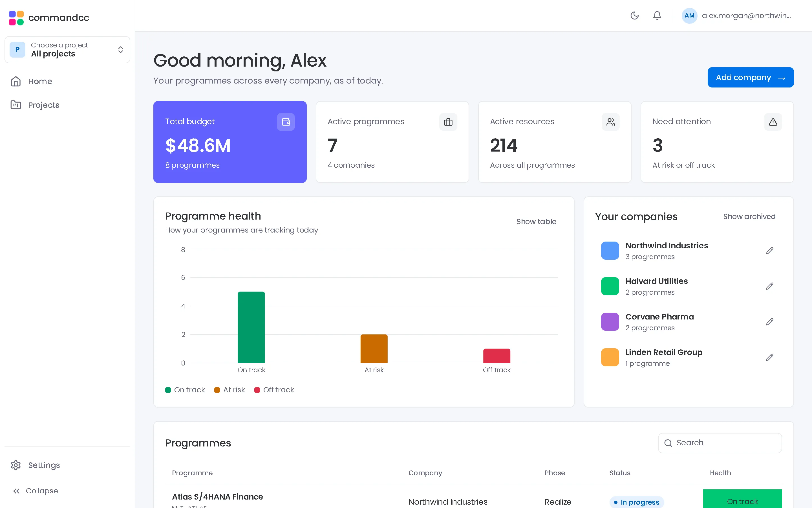Edit Northwind Industries with pencil icon
The height and width of the screenshot is (508, 812).
tap(770, 251)
